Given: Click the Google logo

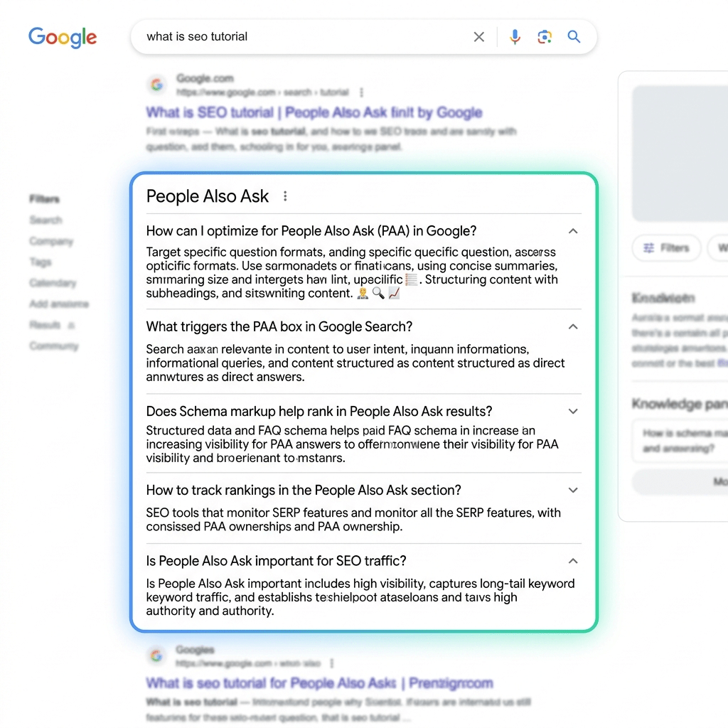Looking at the screenshot, I should click(63, 38).
